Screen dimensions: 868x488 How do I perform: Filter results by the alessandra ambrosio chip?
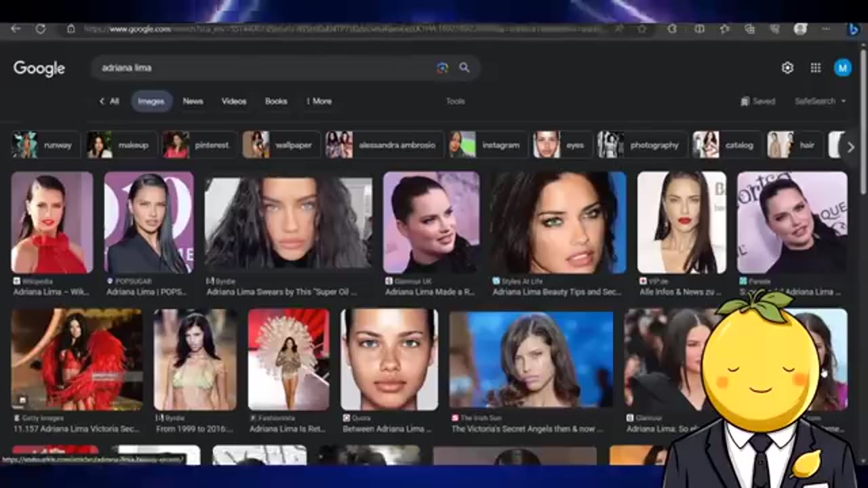point(384,145)
